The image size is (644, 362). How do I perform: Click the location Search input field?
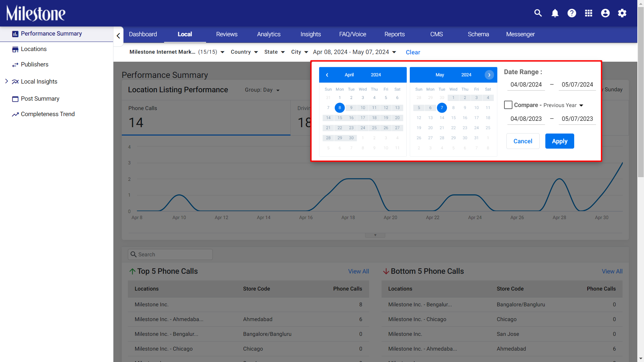170,254
